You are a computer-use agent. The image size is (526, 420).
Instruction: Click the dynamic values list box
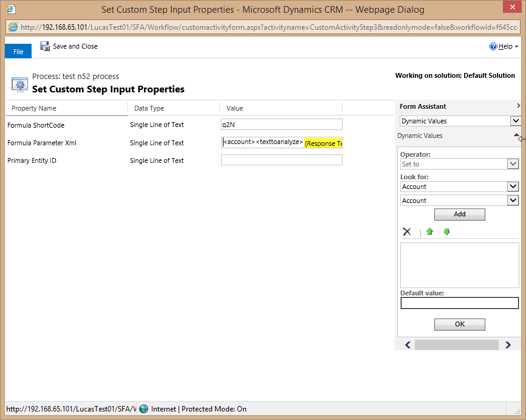coord(460,265)
